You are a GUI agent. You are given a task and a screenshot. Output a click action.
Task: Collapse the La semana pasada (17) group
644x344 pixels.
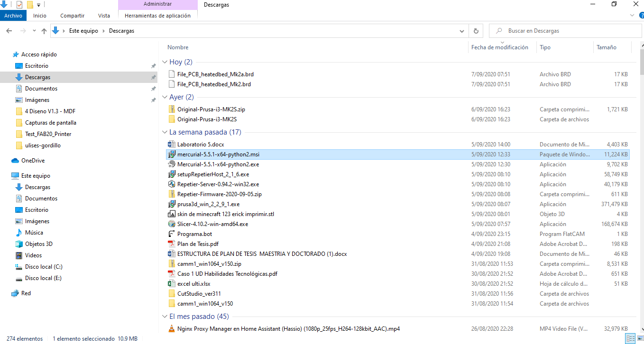click(x=165, y=132)
